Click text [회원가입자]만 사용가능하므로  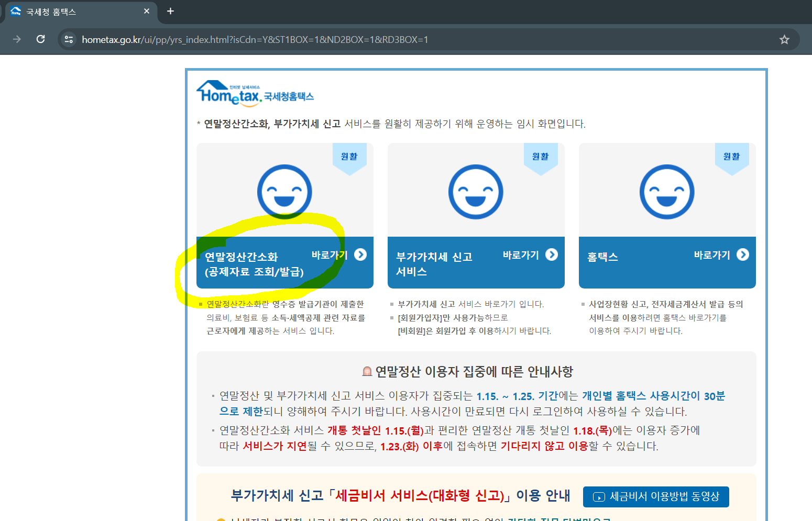(453, 318)
